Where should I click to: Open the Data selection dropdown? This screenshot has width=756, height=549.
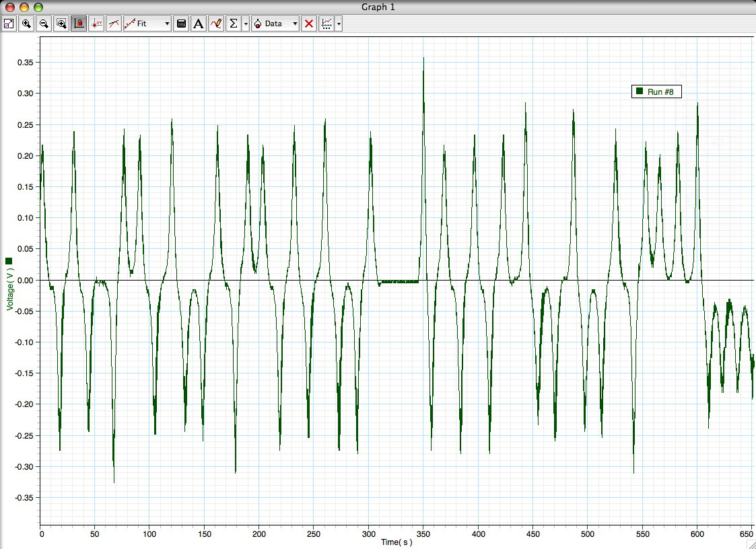275,24
